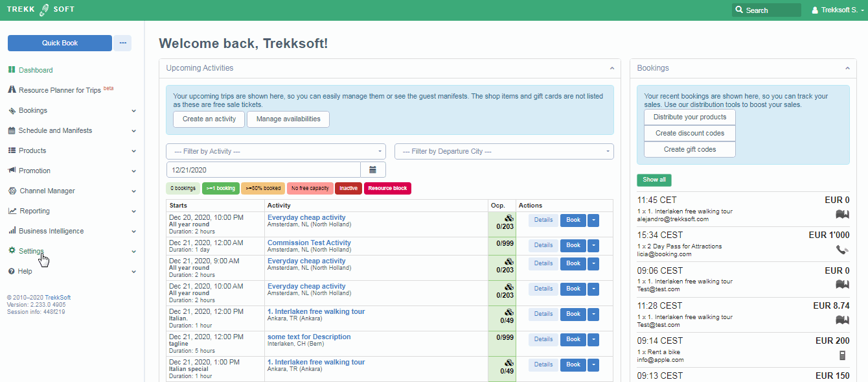Collapse the Upcoming Activities panel

click(x=611, y=68)
